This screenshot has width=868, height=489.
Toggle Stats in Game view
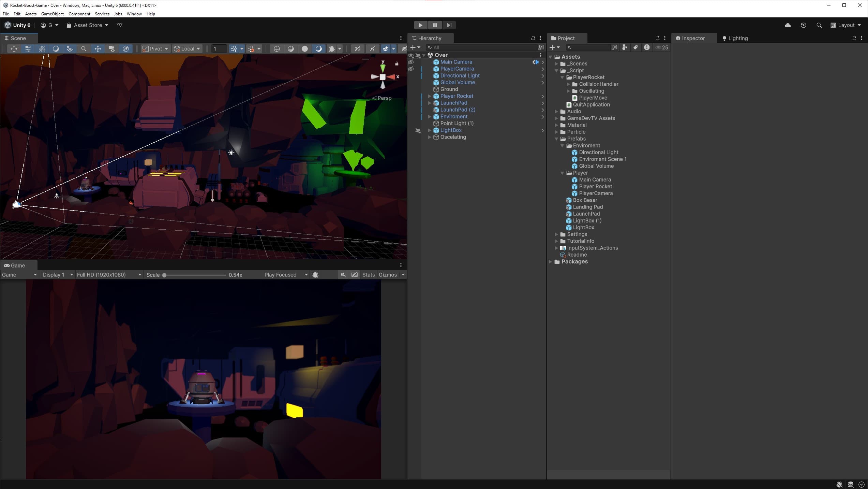pos(368,275)
